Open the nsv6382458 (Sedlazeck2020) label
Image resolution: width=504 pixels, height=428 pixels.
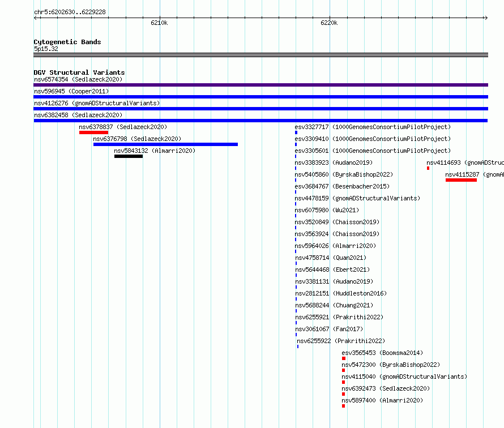[x=78, y=115]
